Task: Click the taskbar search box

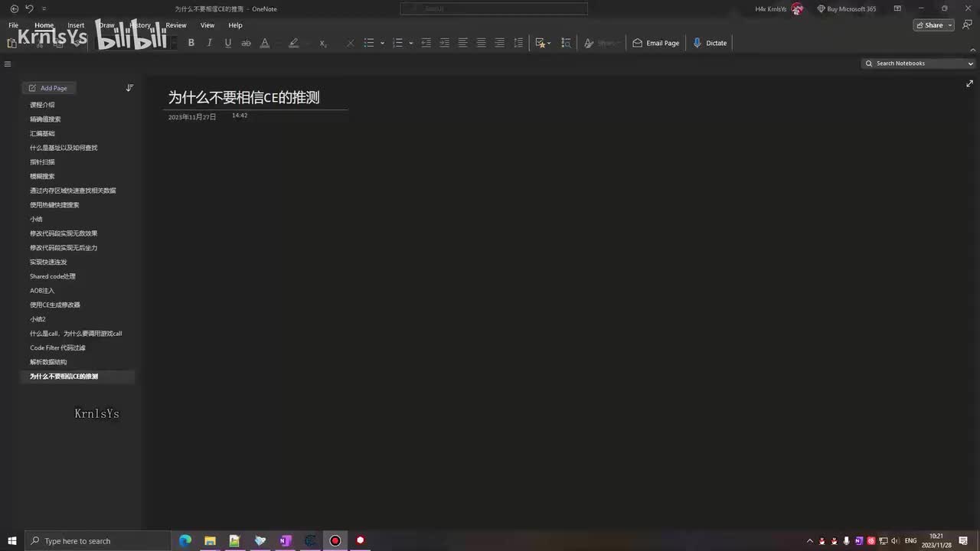Action: pyautogui.click(x=98, y=541)
